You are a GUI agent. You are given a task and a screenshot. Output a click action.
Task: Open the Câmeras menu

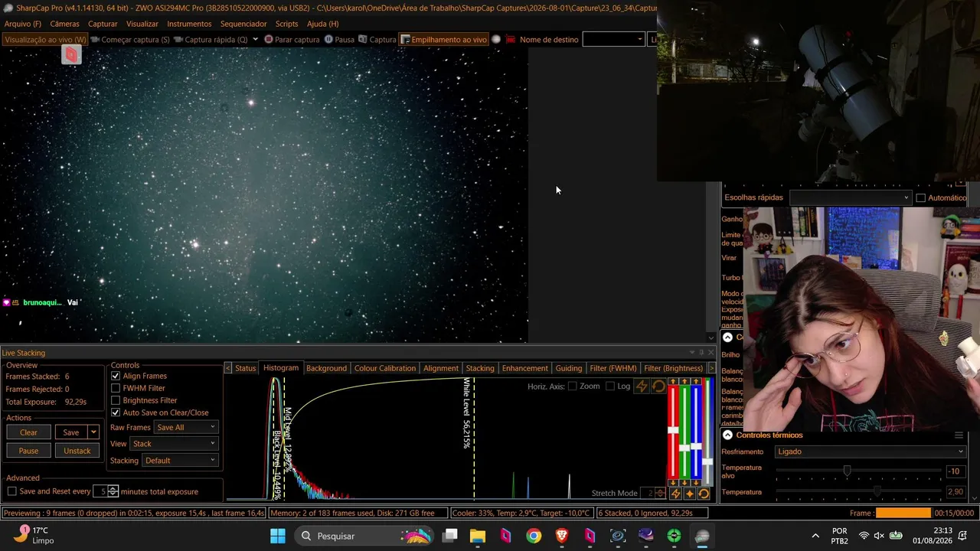[64, 24]
